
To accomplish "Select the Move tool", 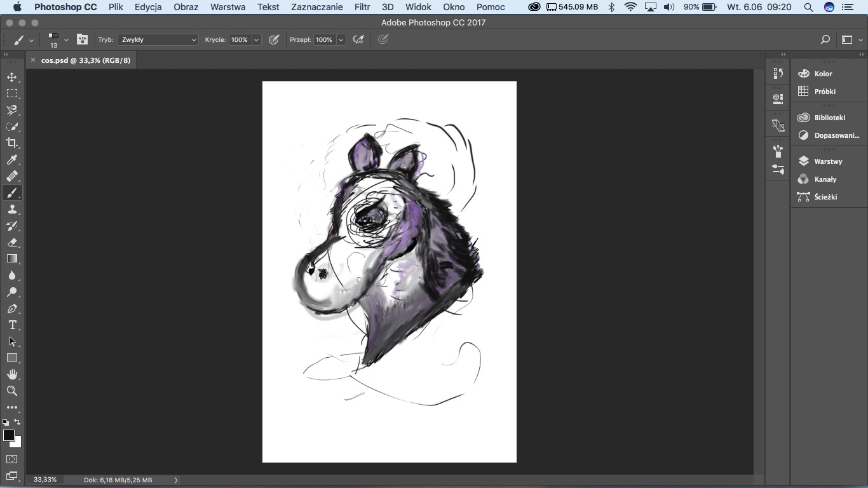I will 12,77.
